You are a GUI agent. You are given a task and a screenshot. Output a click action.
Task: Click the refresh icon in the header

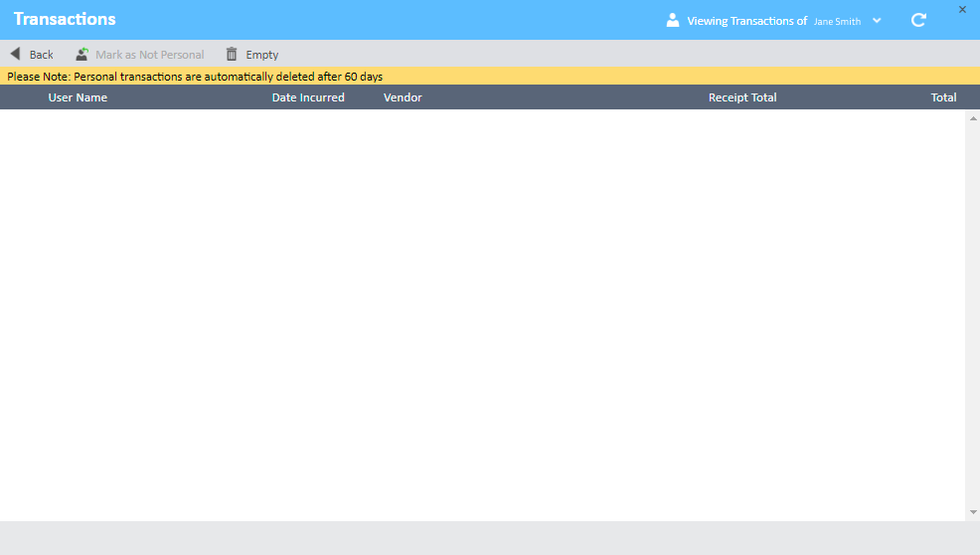pos(918,20)
